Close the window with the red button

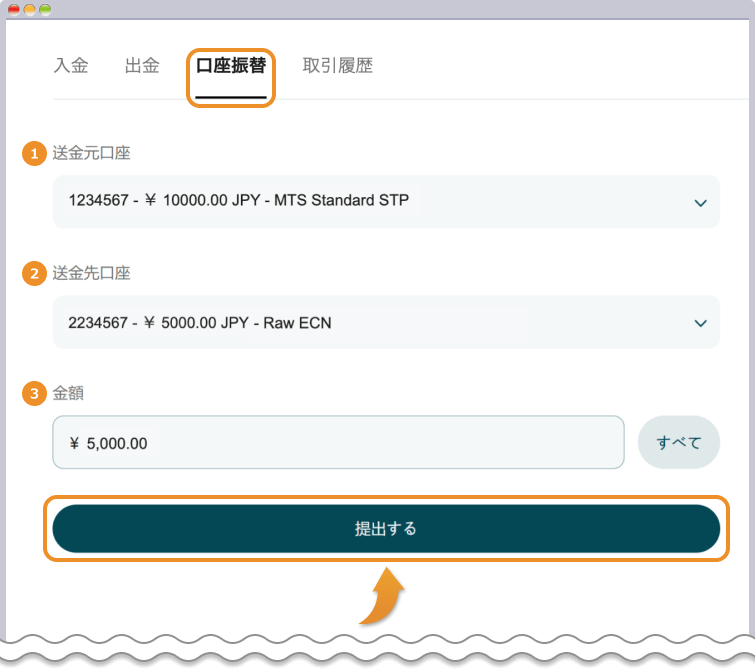[x=14, y=10]
